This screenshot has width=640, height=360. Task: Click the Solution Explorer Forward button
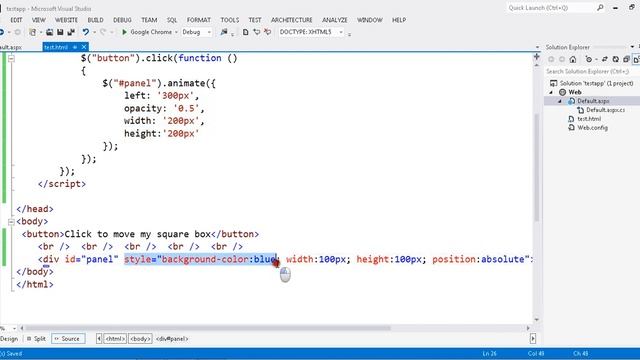tap(562, 60)
